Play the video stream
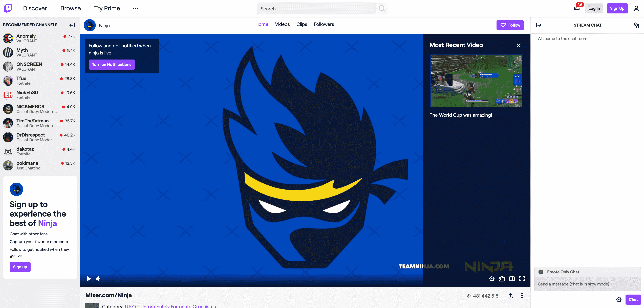This screenshot has width=644, height=308. (89, 279)
